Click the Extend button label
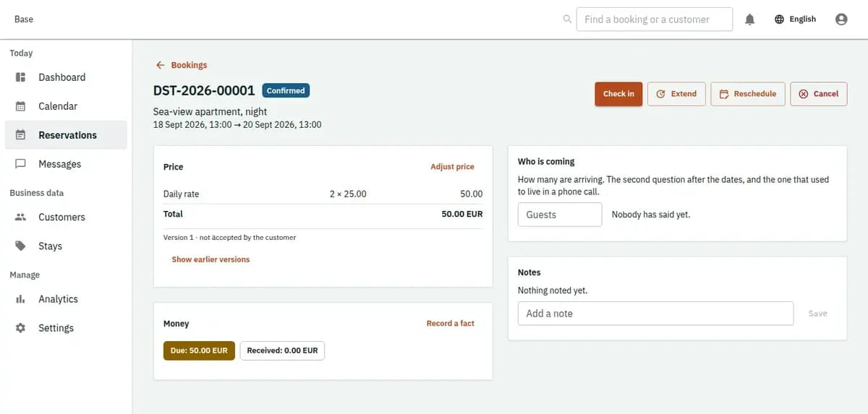 coord(684,94)
